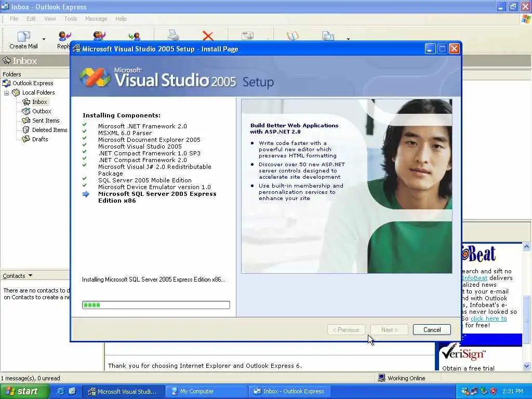Click the Addresses book toolbar icon
Screen dimensions: 532x399
point(293,36)
